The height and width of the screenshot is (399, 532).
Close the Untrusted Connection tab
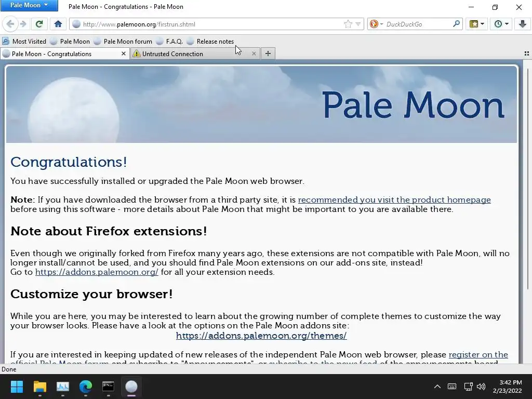(x=254, y=54)
